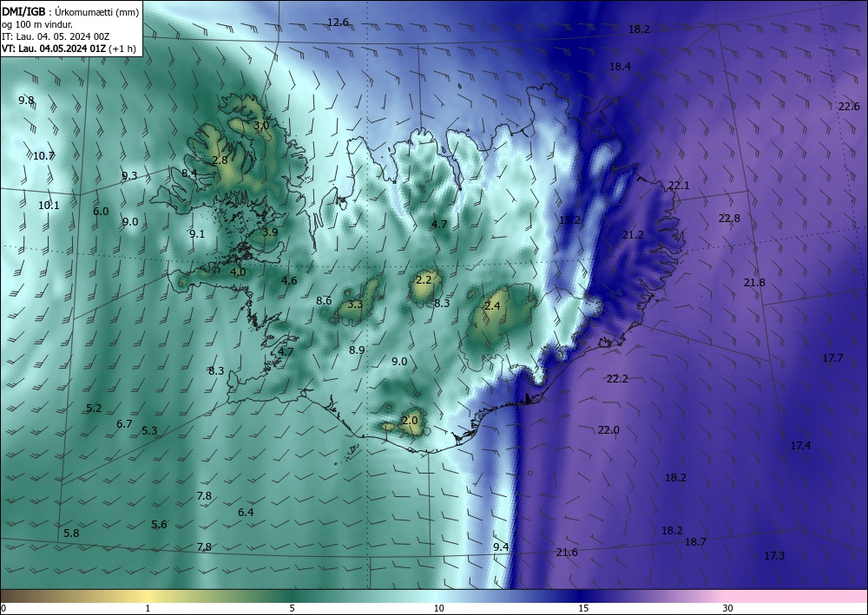The height and width of the screenshot is (615, 868).
Task: Click the 5.8 value on the map
Action: point(71,533)
